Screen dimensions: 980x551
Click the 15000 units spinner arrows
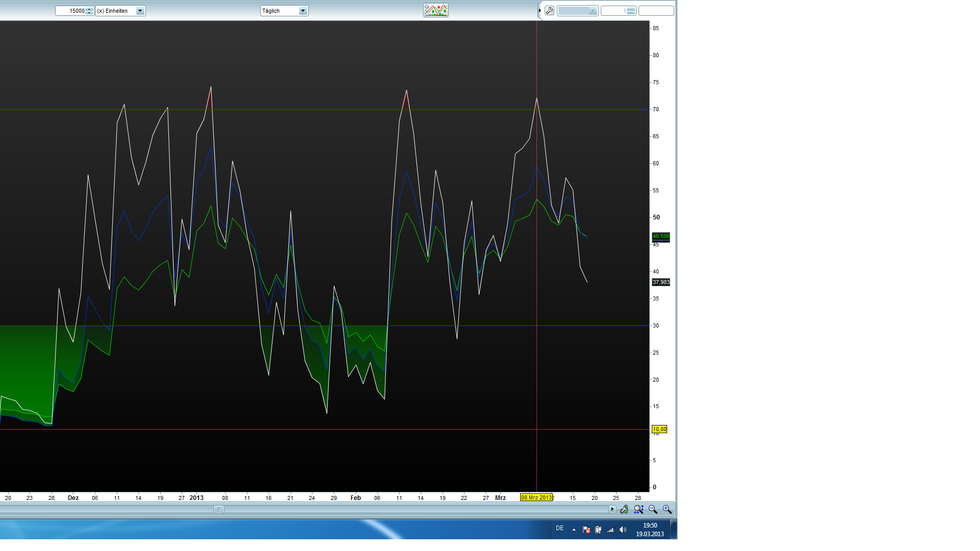pos(90,11)
